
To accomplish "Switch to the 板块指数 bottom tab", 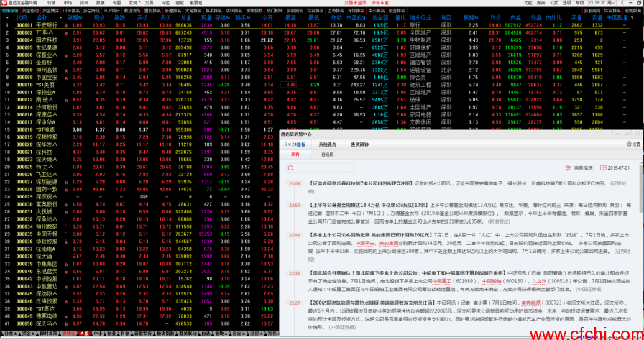I will pyautogui.click(x=165, y=333).
